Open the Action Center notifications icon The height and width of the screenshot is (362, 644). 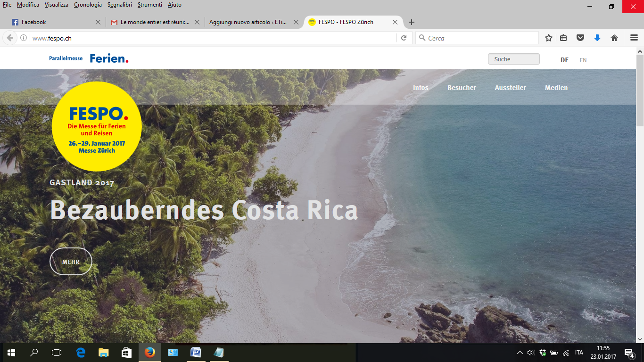click(629, 353)
